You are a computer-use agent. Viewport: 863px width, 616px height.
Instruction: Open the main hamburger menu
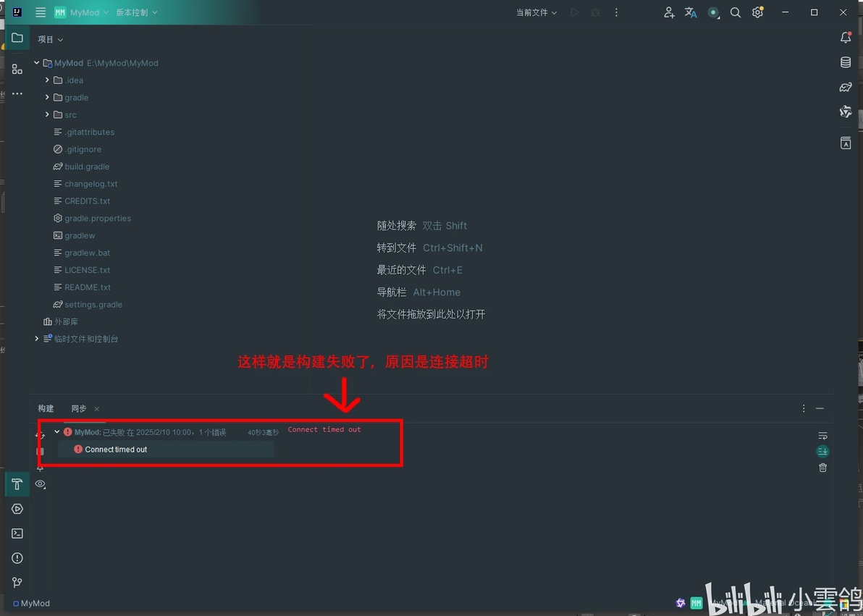click(41, 12)
